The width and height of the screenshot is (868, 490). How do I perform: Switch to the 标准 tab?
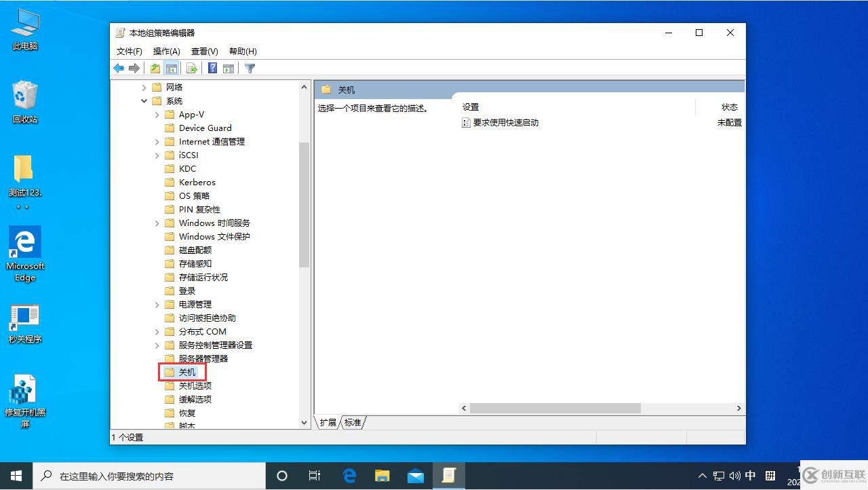(353, 422)
